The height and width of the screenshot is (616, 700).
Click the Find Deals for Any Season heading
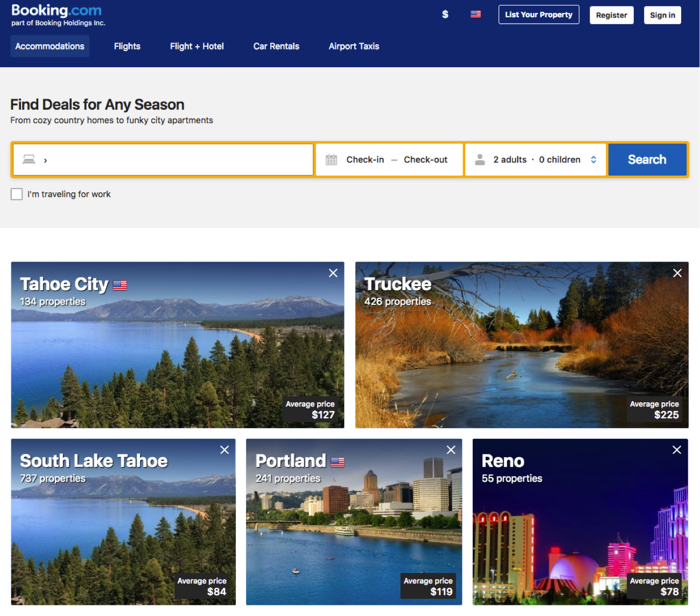coord(97,104)
